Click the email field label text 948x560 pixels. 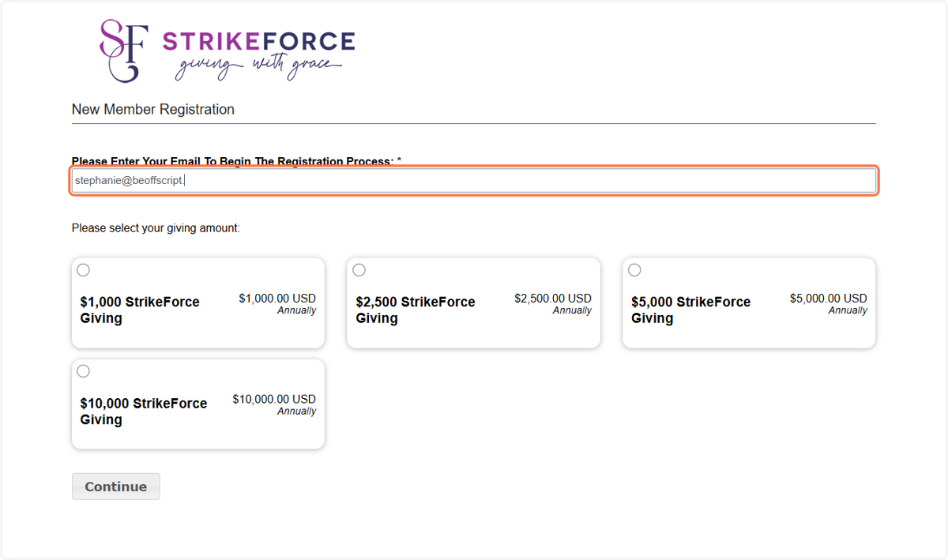tap(236, 161)
